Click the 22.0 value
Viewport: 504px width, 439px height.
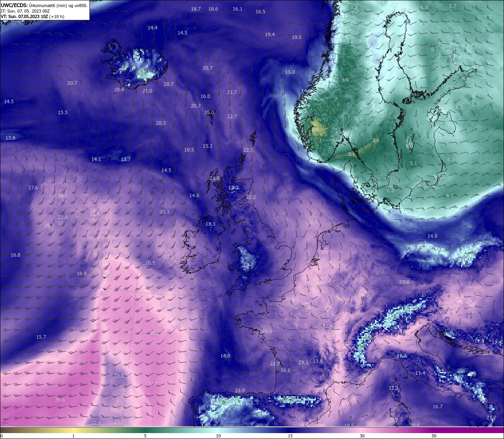(x=63, y=217)
